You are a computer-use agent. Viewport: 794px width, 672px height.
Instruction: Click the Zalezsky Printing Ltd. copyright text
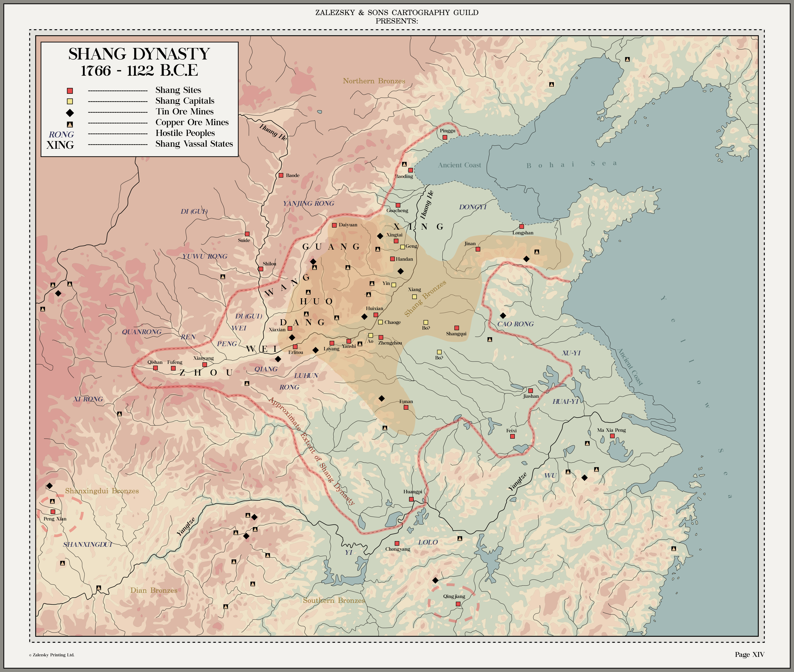coord(52,655)
